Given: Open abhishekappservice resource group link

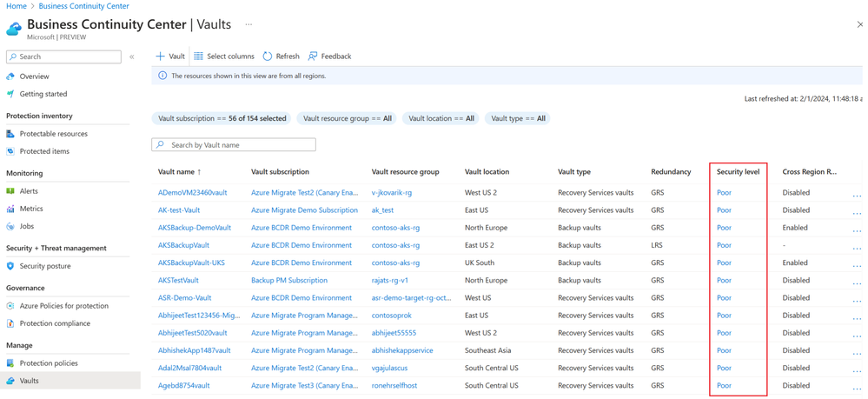Looking at the screenshot, I should tap(402, 351).
